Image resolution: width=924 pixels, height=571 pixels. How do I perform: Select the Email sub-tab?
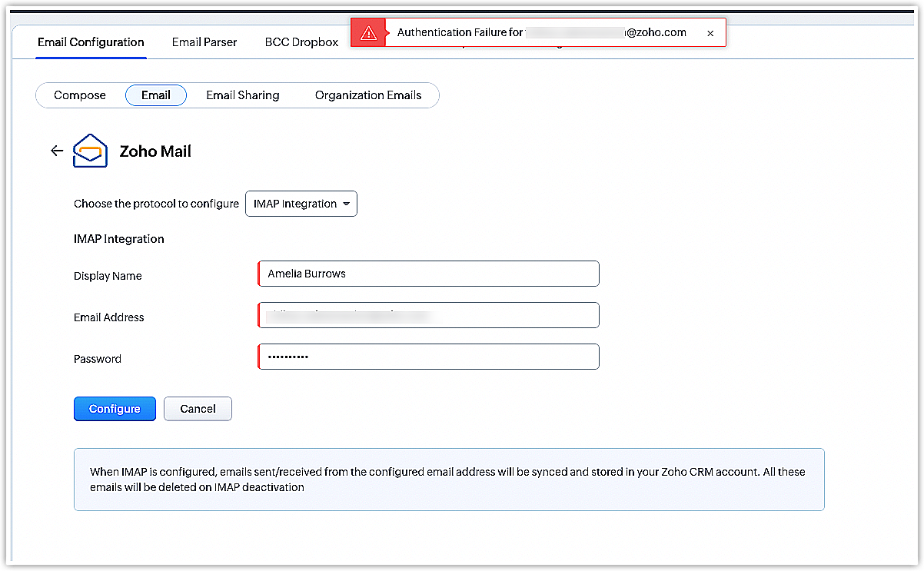(156, 95)
